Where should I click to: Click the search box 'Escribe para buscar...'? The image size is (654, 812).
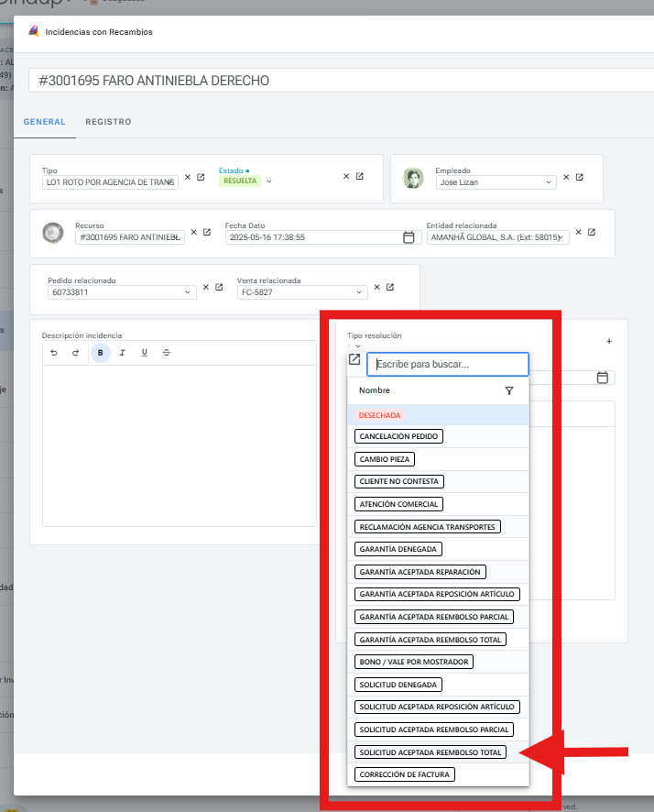[447, 364]
